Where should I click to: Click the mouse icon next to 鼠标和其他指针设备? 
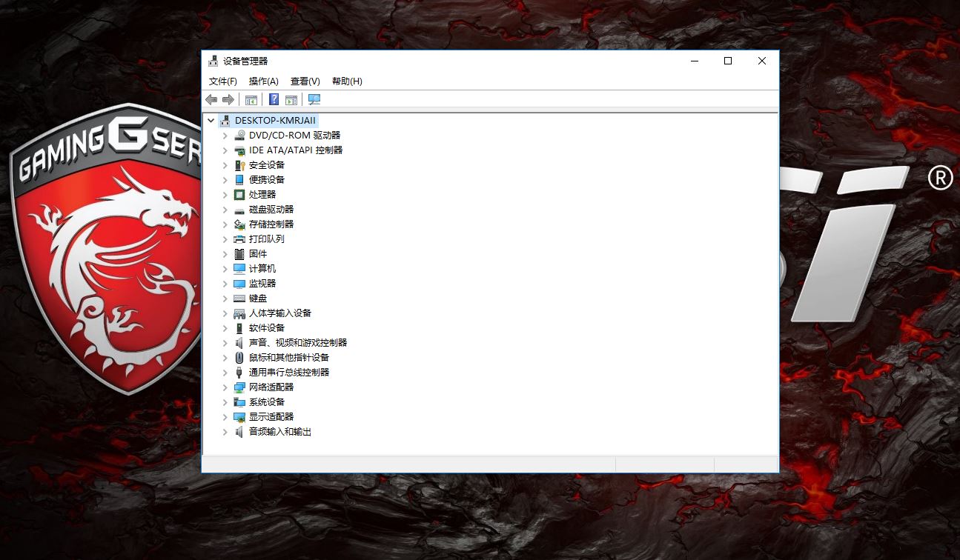click(239, 357)
